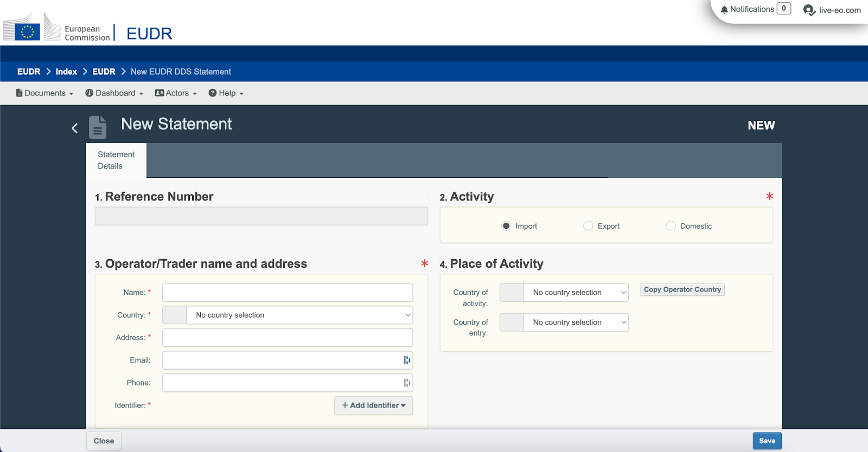
Task: Open the Country of entry dropdown
Action: click(576, 322)
